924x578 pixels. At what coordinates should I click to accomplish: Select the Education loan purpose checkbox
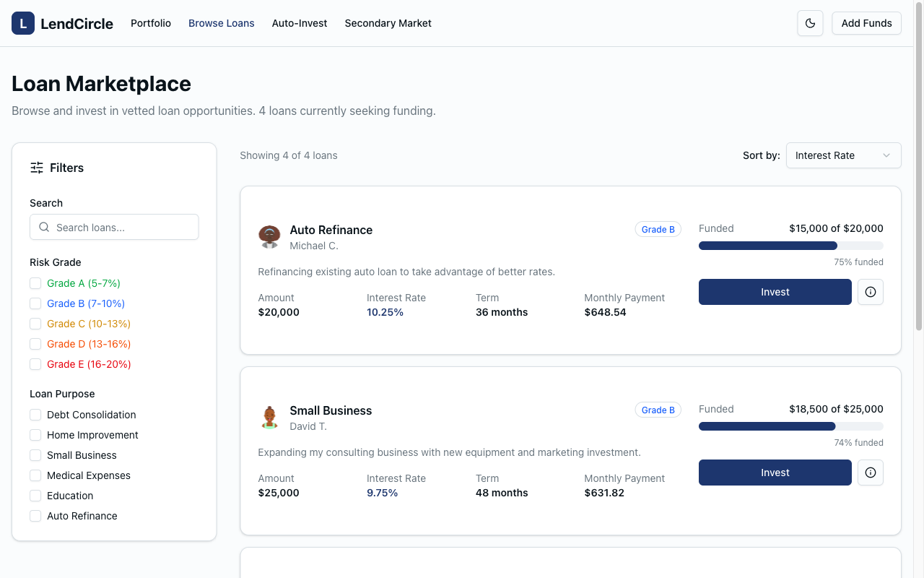[35, 496]
